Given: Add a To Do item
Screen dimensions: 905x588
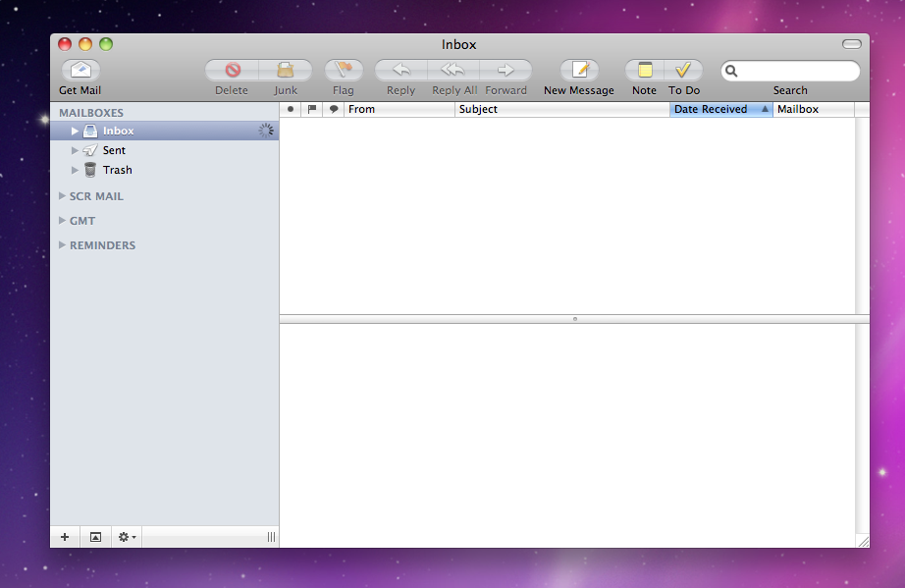Looking at the screenshot, I should pyautogui.click(x=684, y=71).
